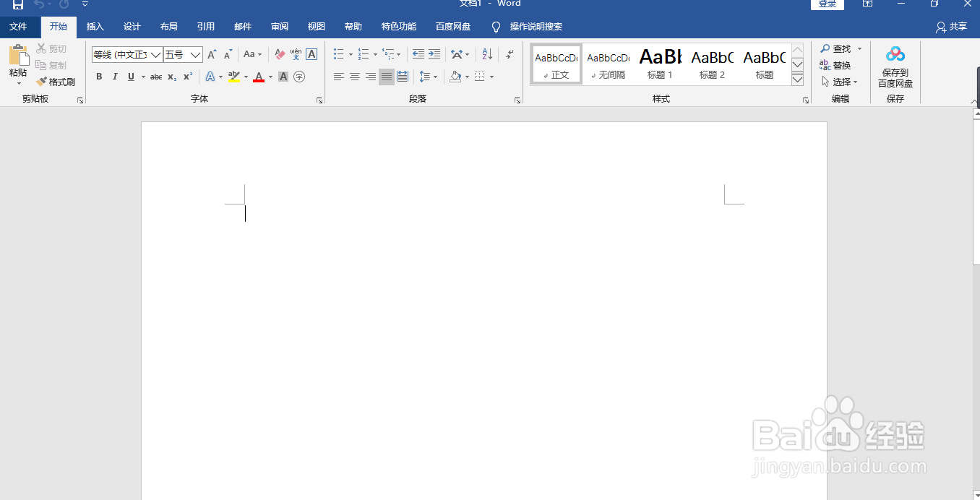Shrink font size icon
Viewport: 980px width, 500px height.
click(228, 54)
